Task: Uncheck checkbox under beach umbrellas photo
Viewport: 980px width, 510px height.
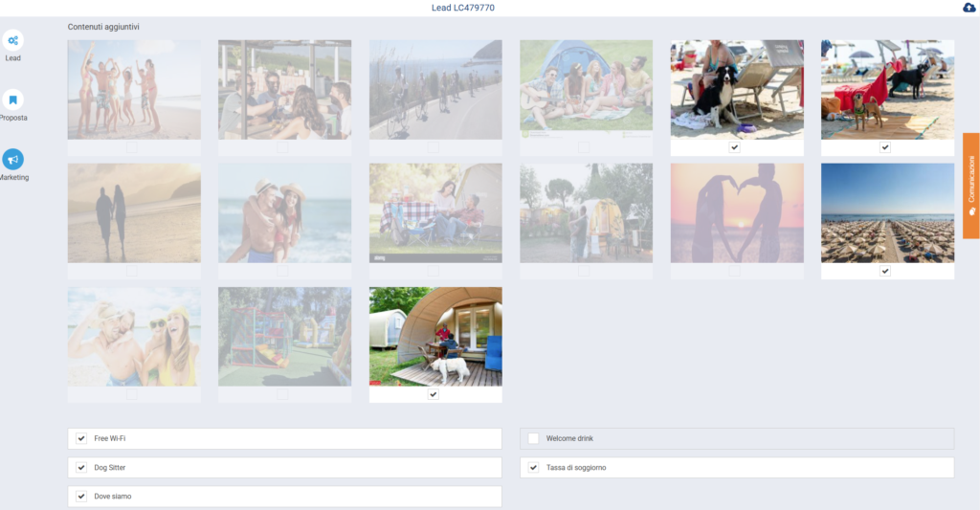Action: coord(885,271)
